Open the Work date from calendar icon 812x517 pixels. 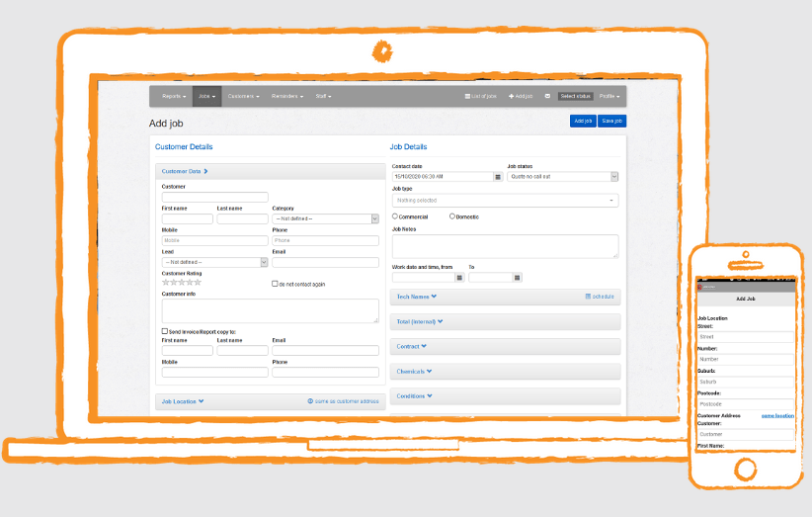click(x=459, y=278)
